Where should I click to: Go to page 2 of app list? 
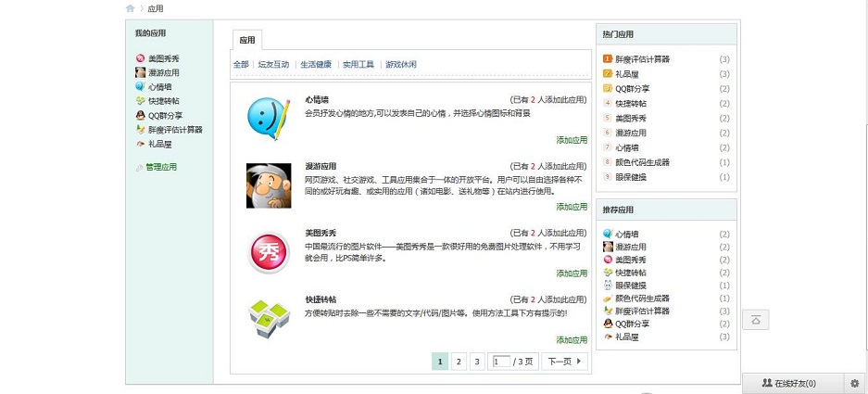[x=459, y=362]
